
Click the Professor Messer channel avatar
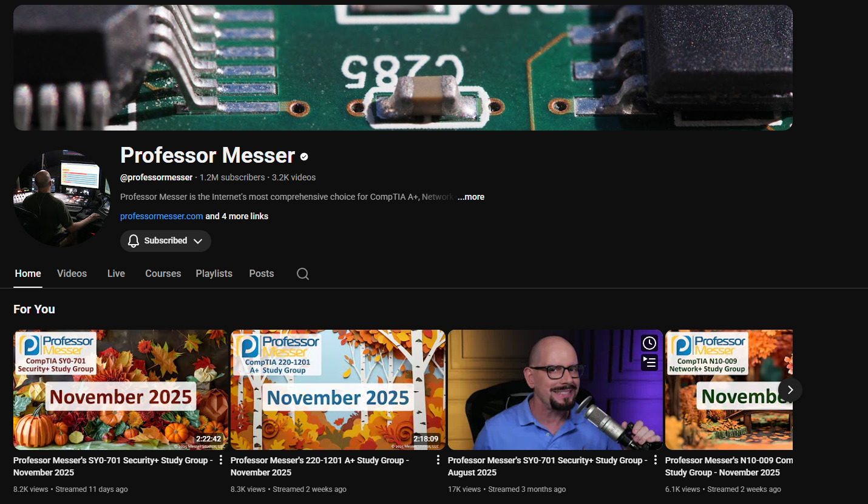(62, 198)
